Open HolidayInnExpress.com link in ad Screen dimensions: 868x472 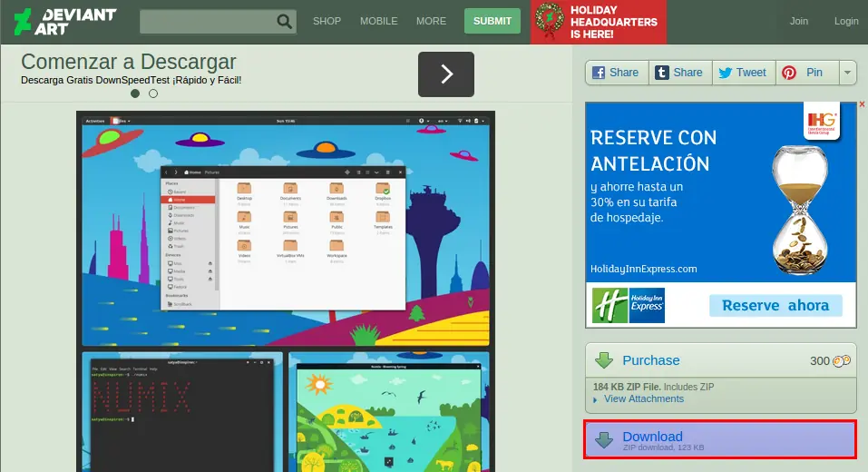(643, 269)
